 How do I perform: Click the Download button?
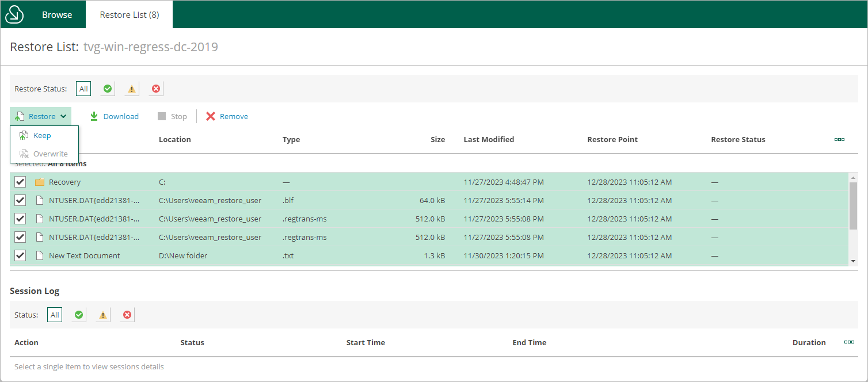pos(114,116)
